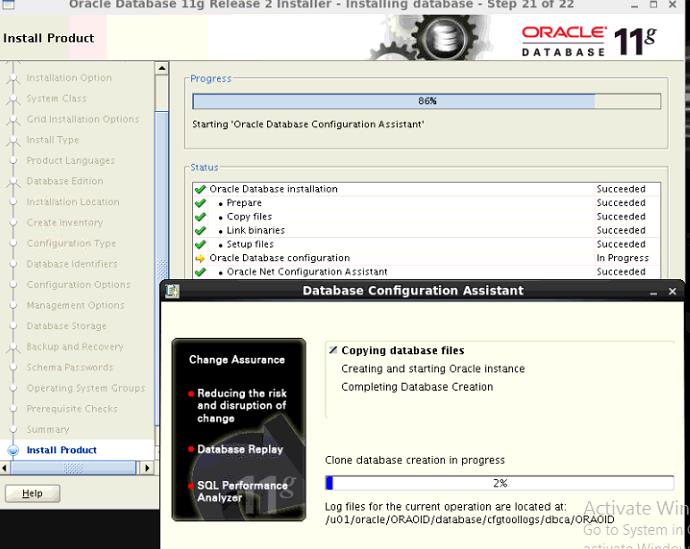Screen dimensions: 690x549
Task: Click Completing Database Creation text
Action: tap(417, 387)
